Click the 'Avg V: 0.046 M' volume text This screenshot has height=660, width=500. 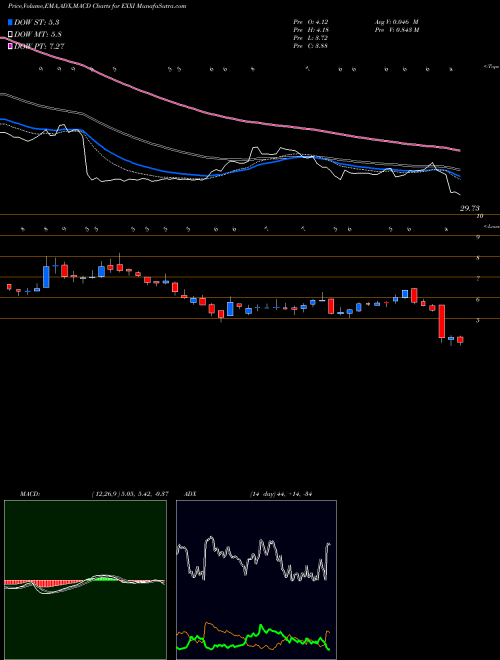click(396, 21)
